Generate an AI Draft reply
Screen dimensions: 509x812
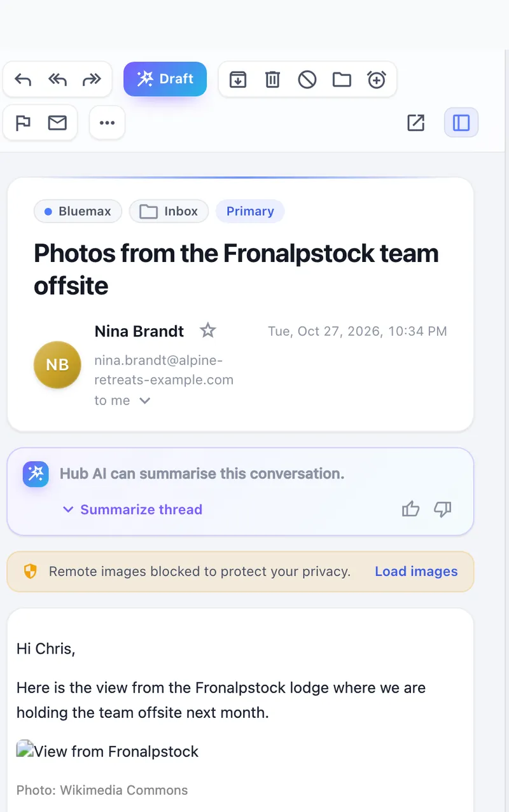click(x=165, y=79)
